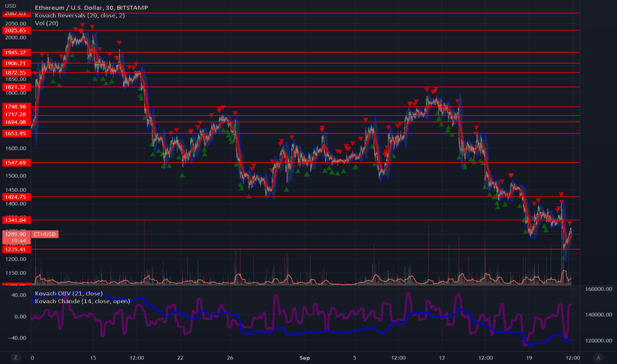Select the 1748.98 red price level label
This screenshot has width=617, height=364.
click(x=16, y=107)
